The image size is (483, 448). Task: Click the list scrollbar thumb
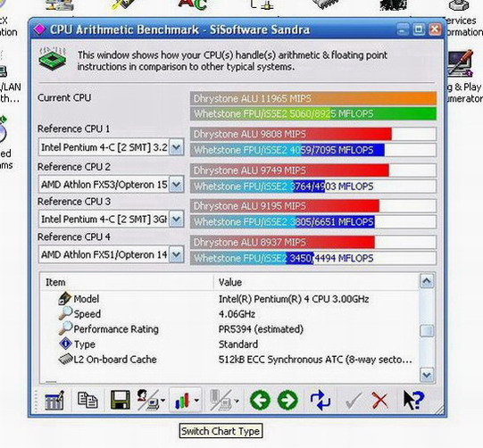(427, 331)
